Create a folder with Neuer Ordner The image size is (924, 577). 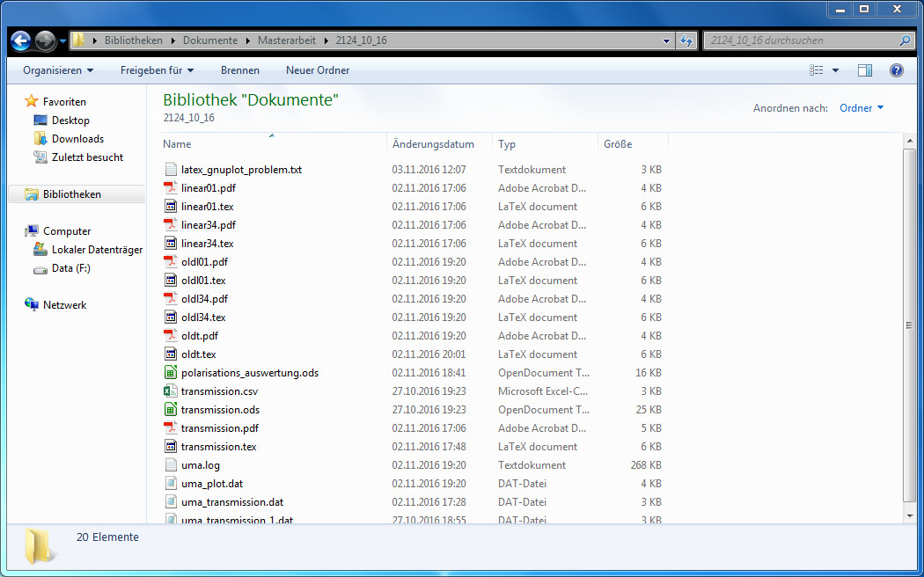point(318,70)
